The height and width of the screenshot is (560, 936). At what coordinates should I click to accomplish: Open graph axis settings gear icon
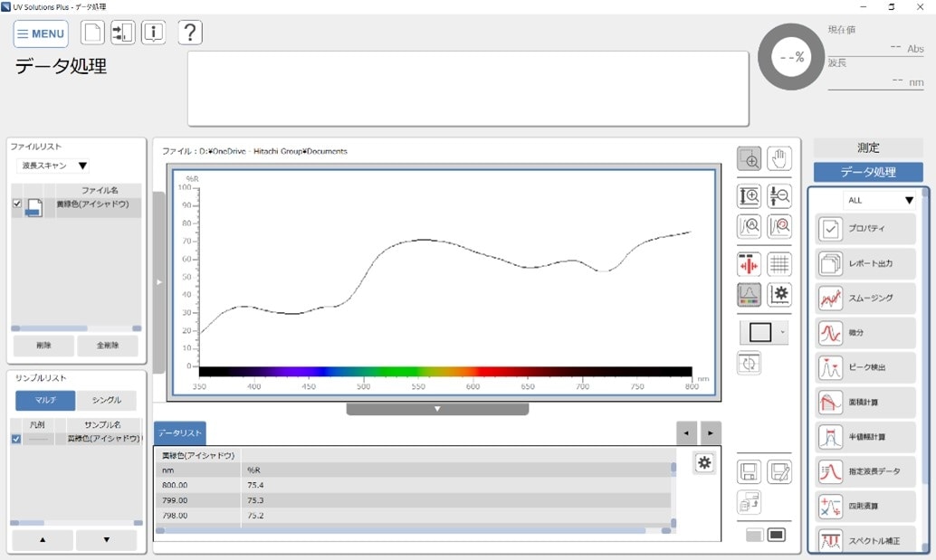tap(779, 295)
